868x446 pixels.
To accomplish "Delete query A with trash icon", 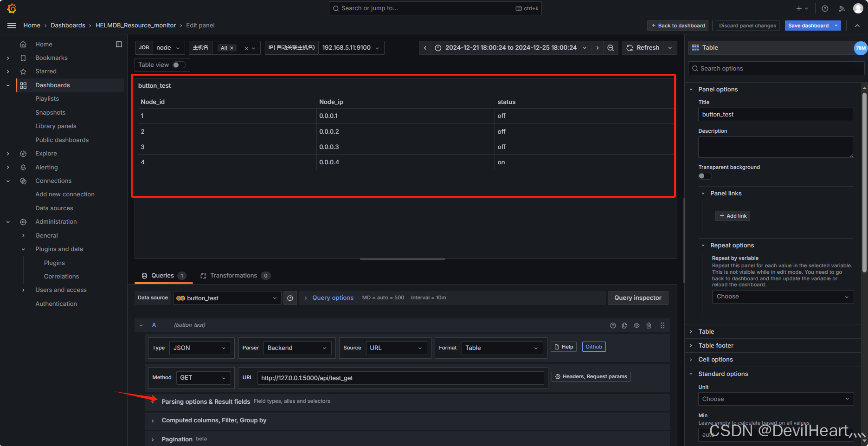I will (649, 325).
